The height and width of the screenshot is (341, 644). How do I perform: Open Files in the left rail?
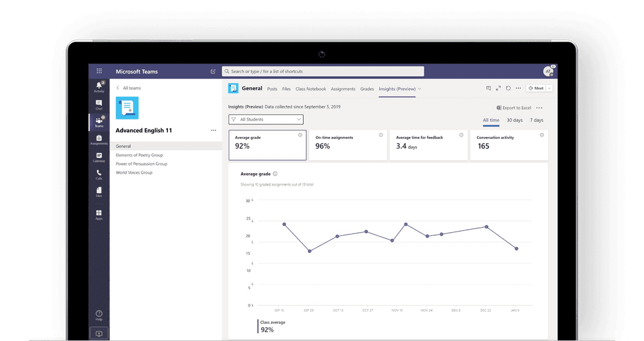99,192
